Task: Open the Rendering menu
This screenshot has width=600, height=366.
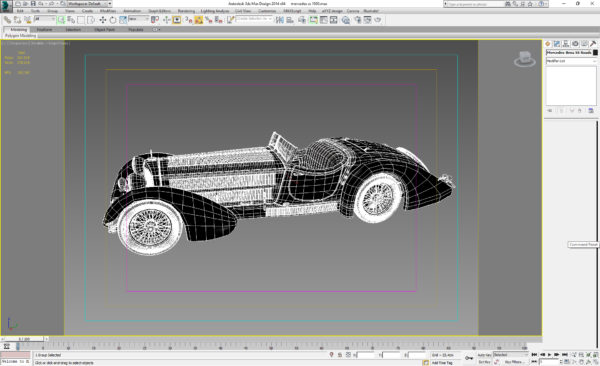Action: tap(186, 11)
